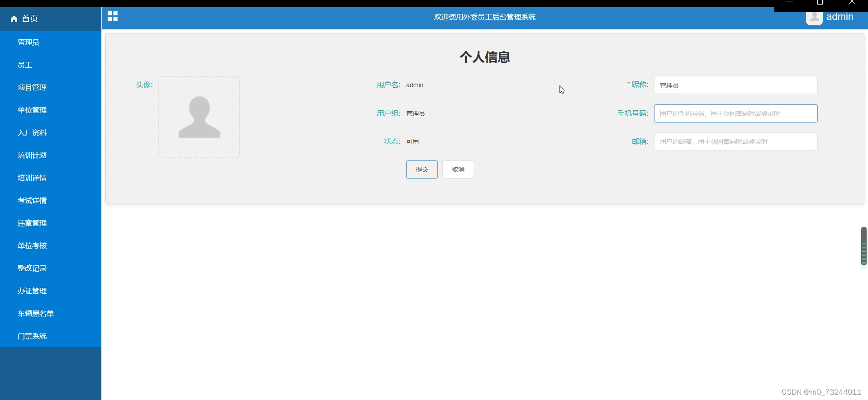Upload a photo via the avatar placeholder
This screenshot has height=400, width=868.
point(199,117)
